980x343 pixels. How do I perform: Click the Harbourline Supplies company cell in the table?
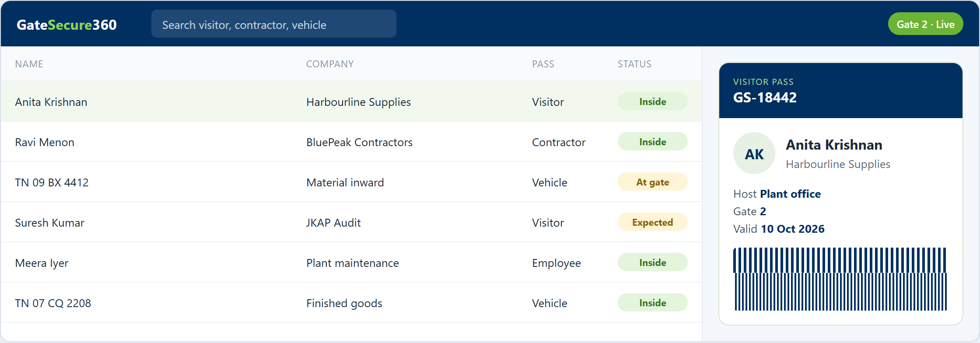click(358, 102)
